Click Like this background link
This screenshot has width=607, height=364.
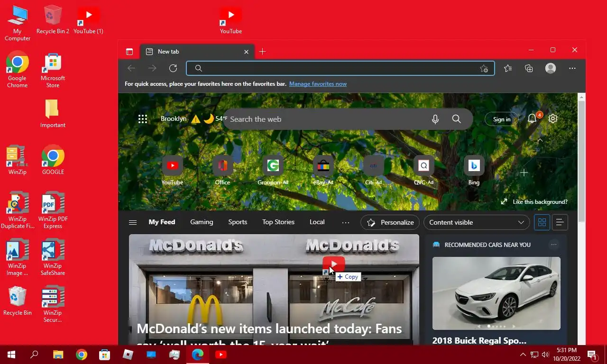point(534,201)
